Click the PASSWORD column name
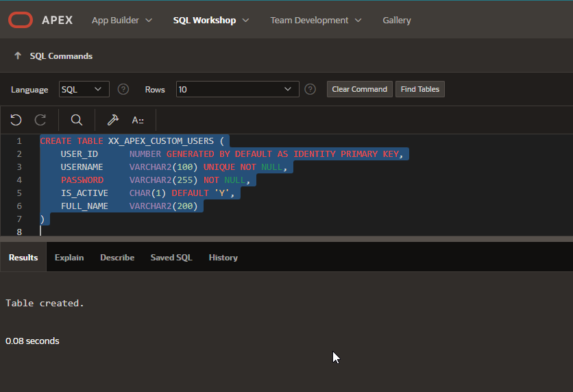The image size is (573, 392). coord(82,180)
